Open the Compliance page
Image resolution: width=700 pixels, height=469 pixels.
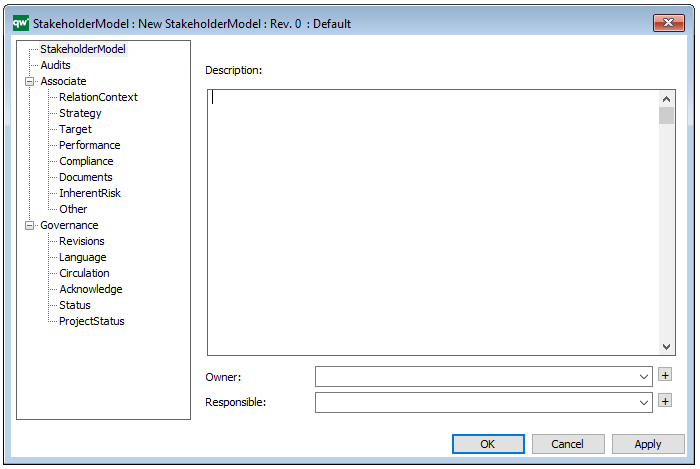pos(86,161)
